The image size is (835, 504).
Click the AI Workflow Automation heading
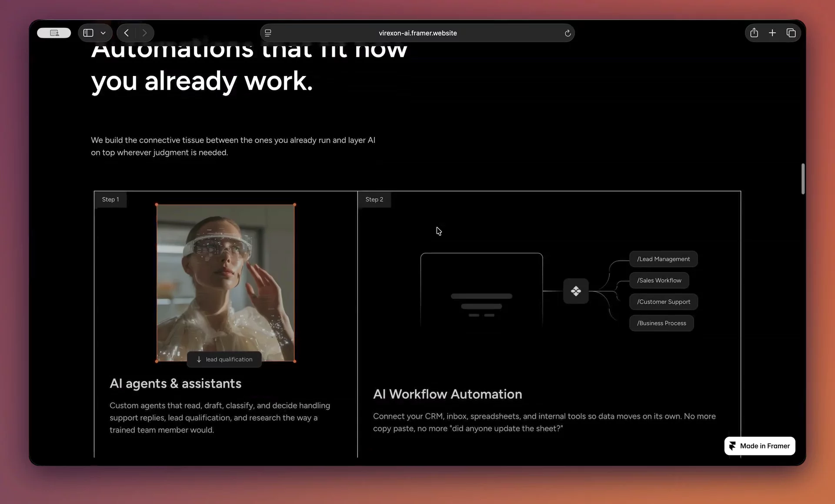click(448, 394)
